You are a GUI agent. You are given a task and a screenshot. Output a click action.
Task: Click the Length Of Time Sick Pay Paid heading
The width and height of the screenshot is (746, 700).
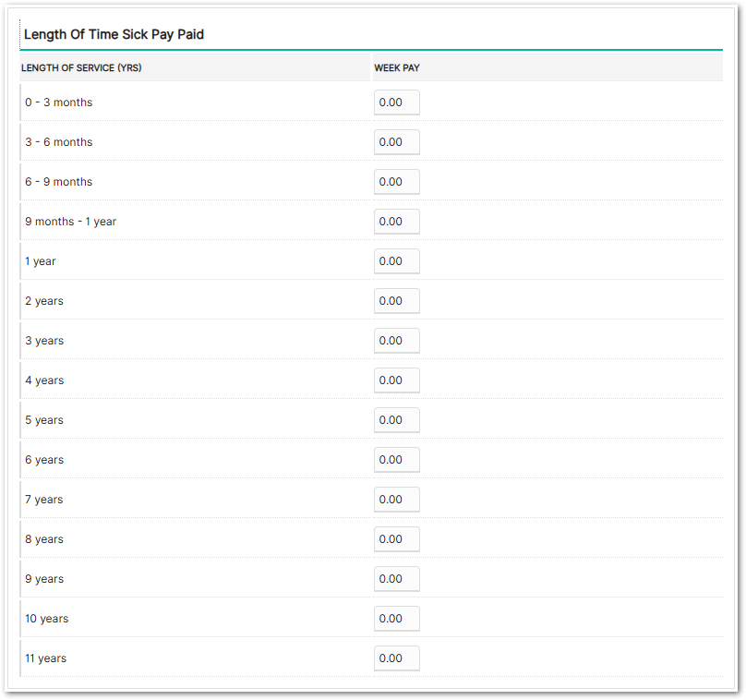(114, 34)
